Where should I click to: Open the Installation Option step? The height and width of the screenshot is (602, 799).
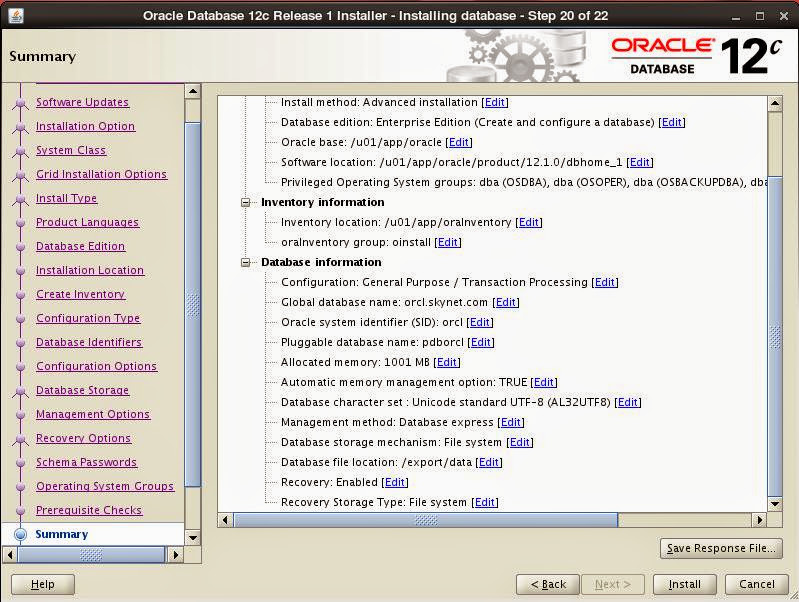pos(85,126)
